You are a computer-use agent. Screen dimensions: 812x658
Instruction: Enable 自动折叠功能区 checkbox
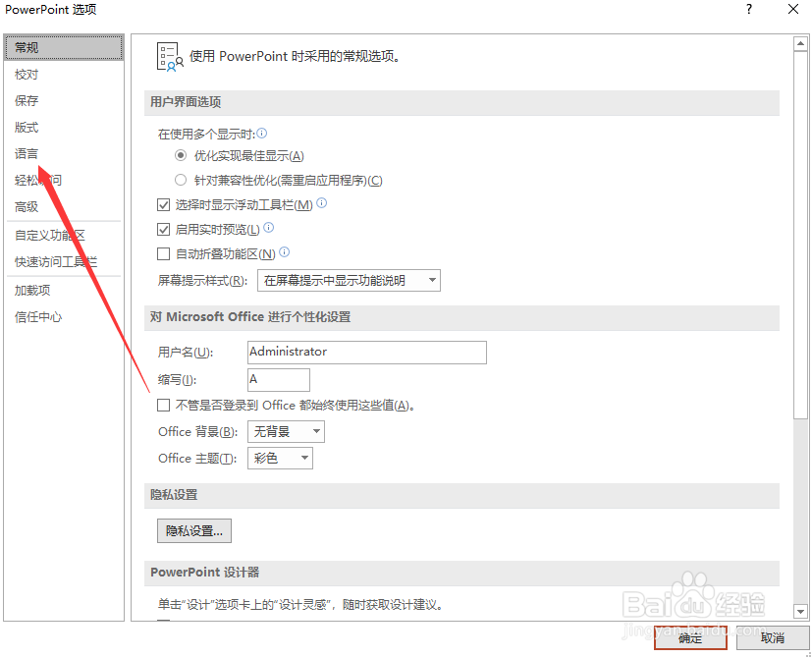click(163, 253)
